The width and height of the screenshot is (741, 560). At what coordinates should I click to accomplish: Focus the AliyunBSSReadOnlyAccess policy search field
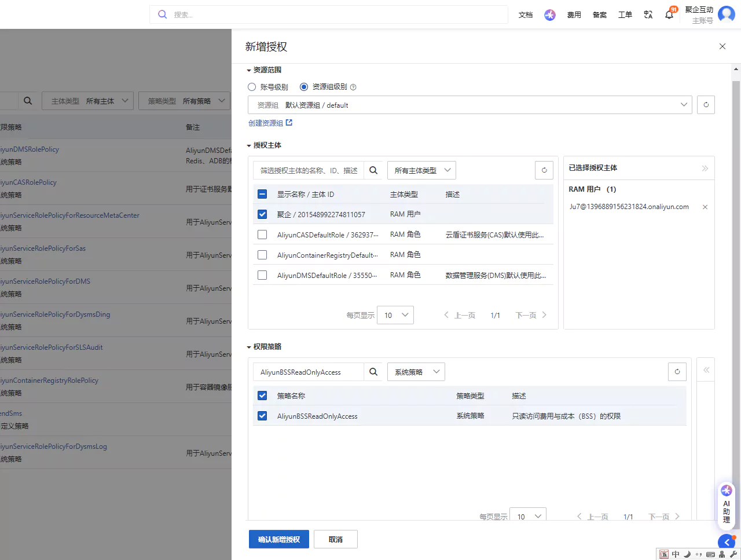pos(309,372)
